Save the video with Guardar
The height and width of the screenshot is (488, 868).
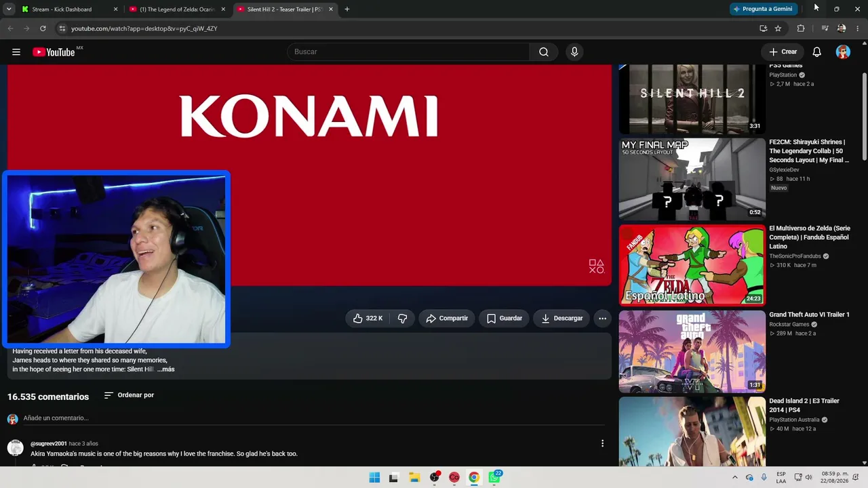click(505, 319)
